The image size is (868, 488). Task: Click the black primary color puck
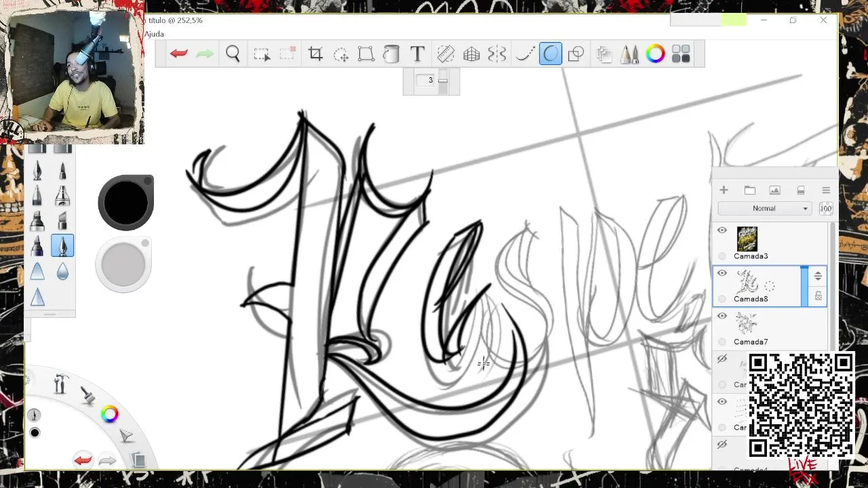125,203
